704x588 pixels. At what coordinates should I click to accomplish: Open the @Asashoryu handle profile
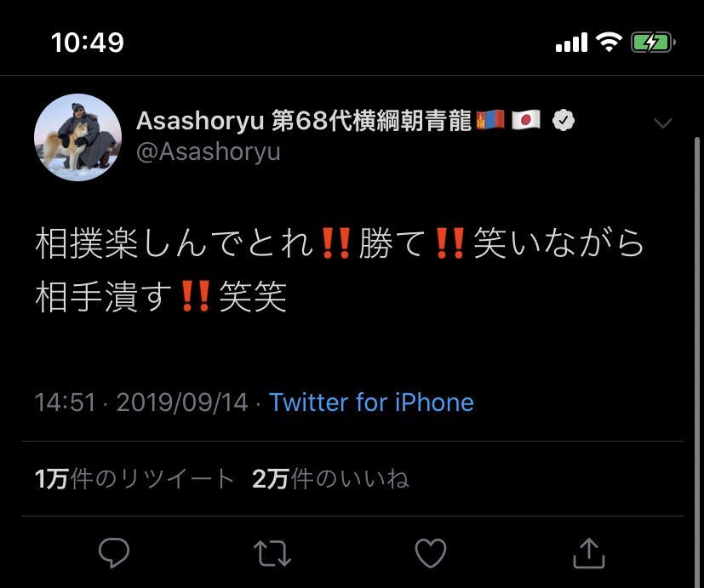[x=209, y=151]
